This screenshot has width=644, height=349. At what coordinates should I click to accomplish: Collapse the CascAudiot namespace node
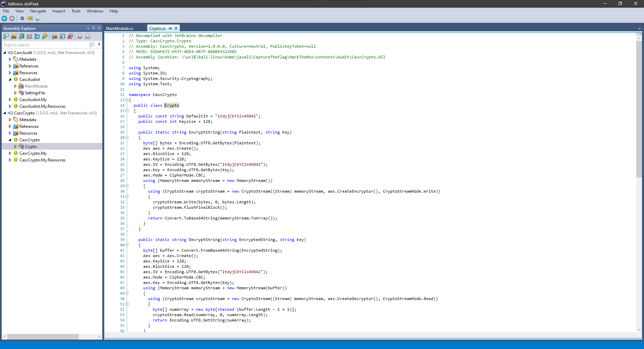[10, 80]
